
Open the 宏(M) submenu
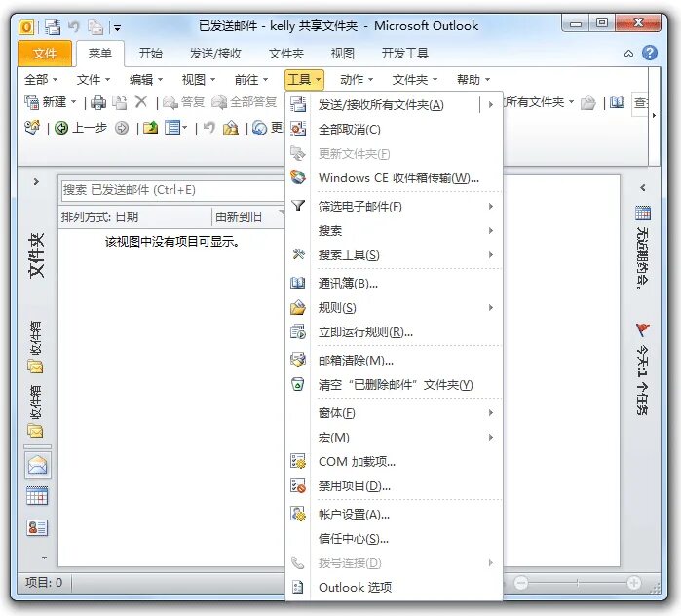click(394, 437)
